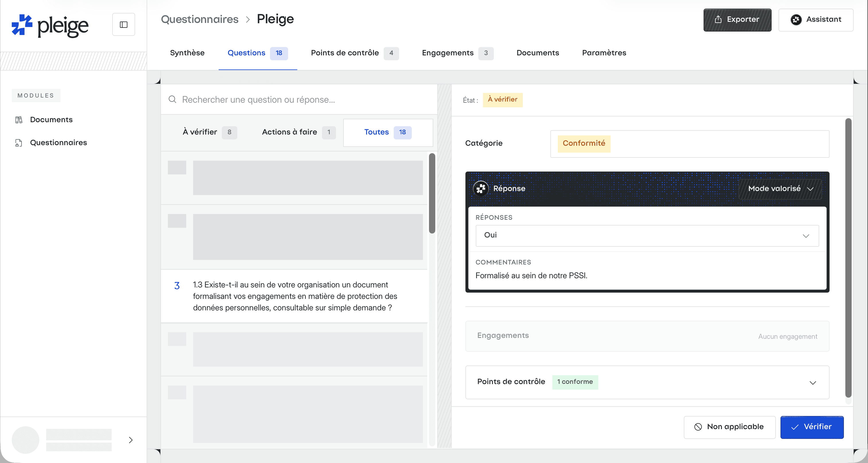Open Documents module in sidebar
This screenshot has width=868, height=463.
[x=51, y=120]
